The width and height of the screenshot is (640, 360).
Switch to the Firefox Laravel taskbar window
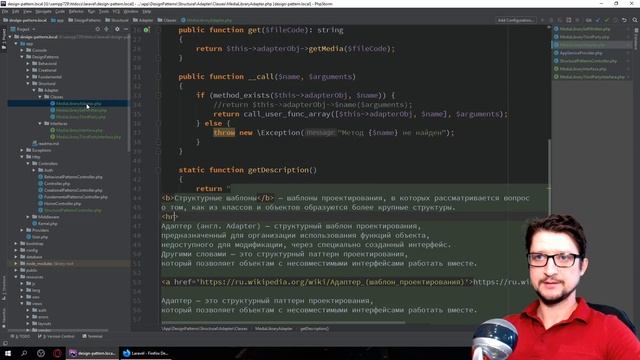pos(145,353)
